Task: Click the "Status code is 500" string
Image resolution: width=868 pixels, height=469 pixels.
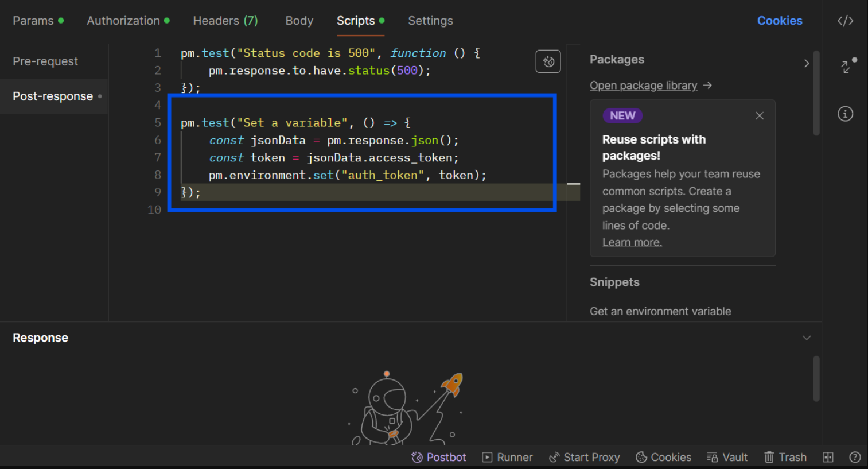Action: (x=306, y=53)
